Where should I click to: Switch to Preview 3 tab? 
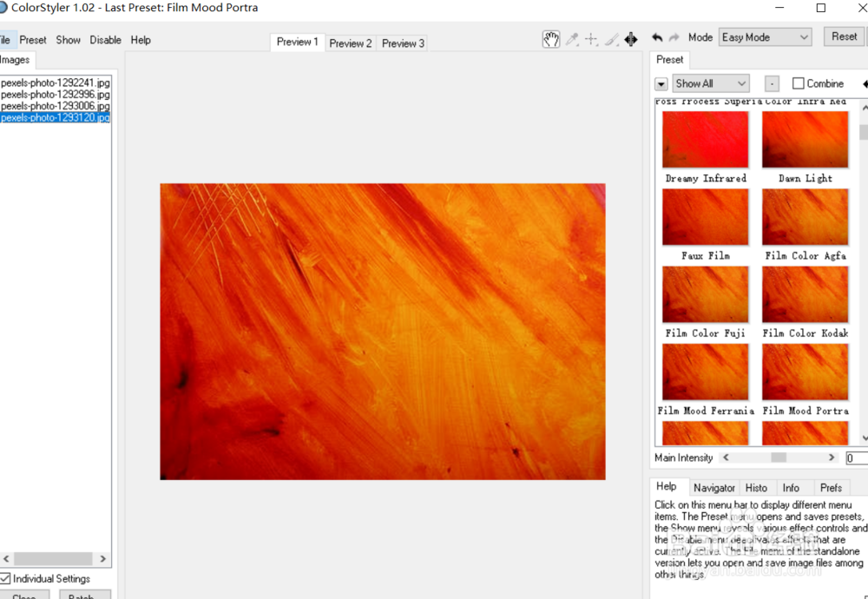coord(403,43)
